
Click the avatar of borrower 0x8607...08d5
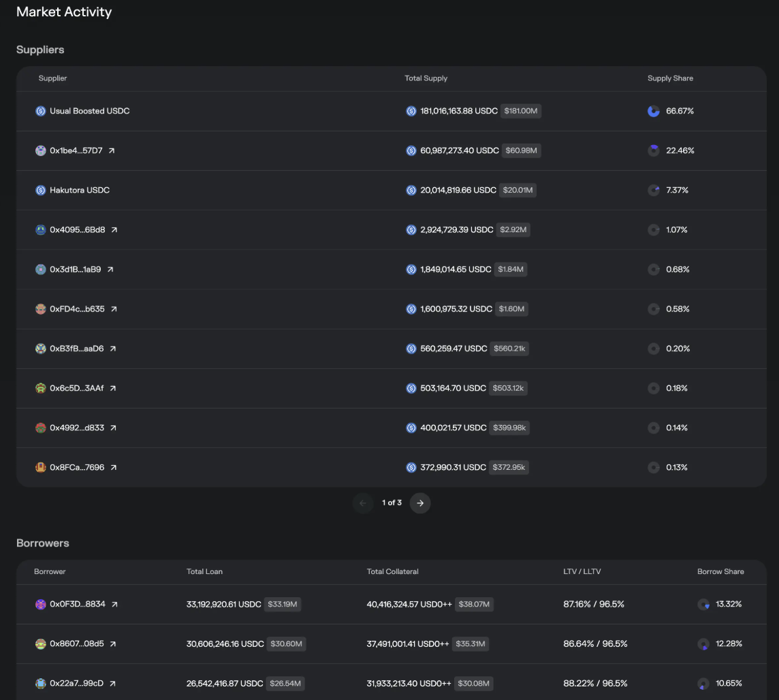point(41,644)
